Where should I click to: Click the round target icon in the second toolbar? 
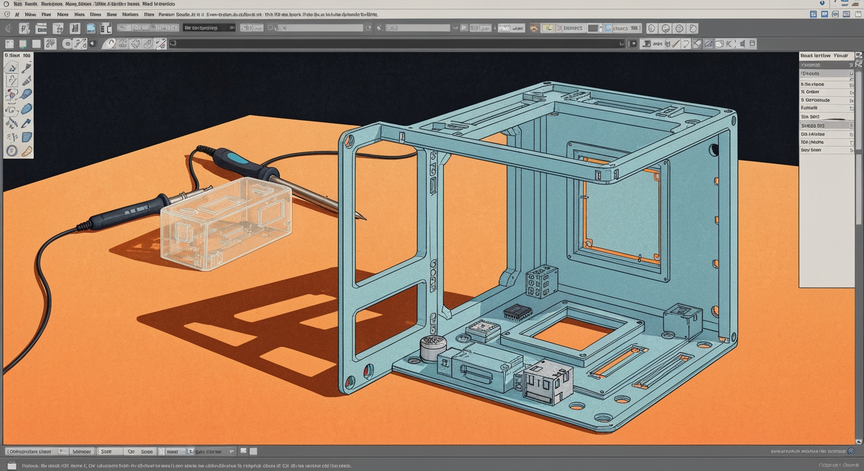[x=67, y=44]
